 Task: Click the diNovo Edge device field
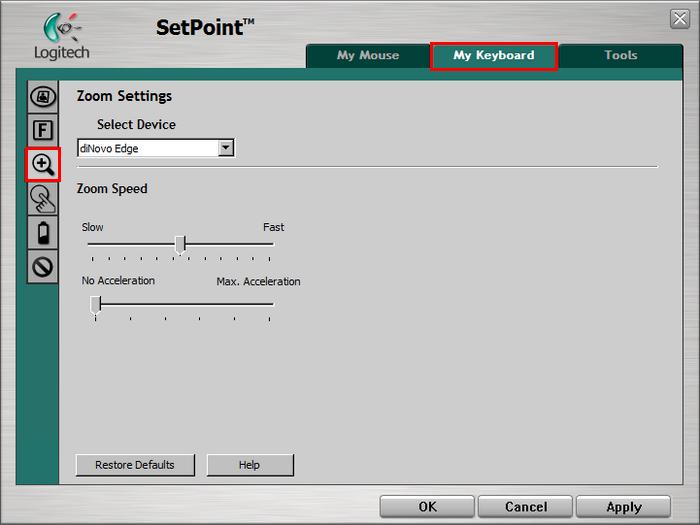pos(156,148)
